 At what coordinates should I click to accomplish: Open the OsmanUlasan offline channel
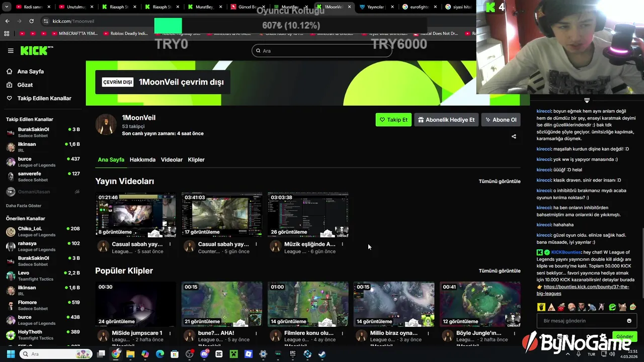(43, 192)
